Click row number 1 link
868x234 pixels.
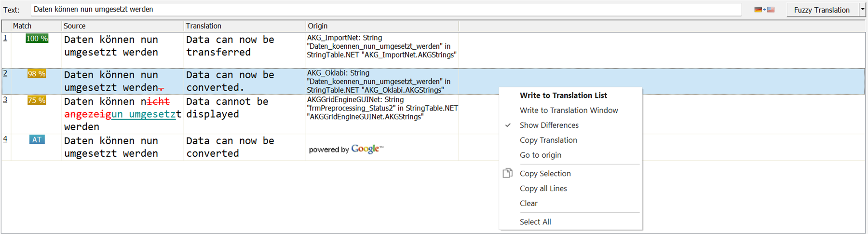[5, 38]
